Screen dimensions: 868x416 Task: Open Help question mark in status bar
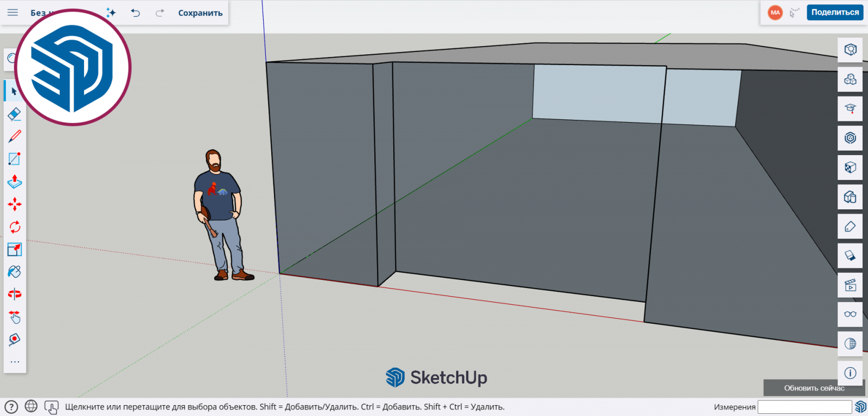click(x=11, y=407)
